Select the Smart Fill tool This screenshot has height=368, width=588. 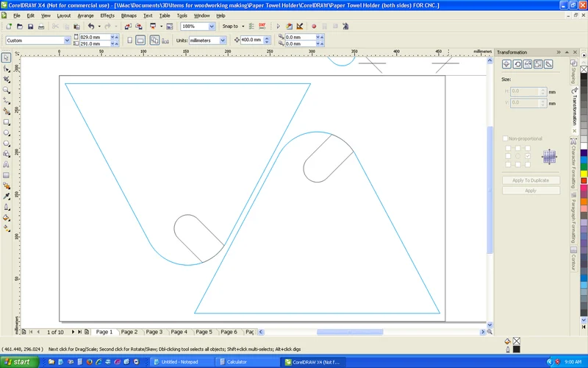(x=7, y=112)
